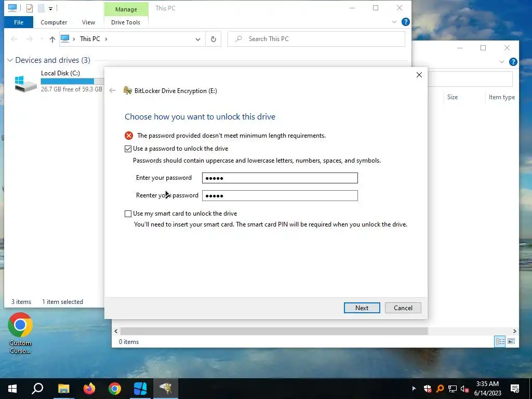
Task: Open the blue window-panes app in the taskbar
Action: [x=140, y=389]
